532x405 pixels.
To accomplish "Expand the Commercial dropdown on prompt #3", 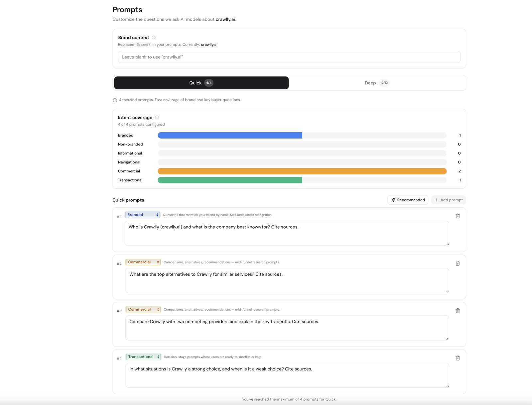I will (143, 310).
